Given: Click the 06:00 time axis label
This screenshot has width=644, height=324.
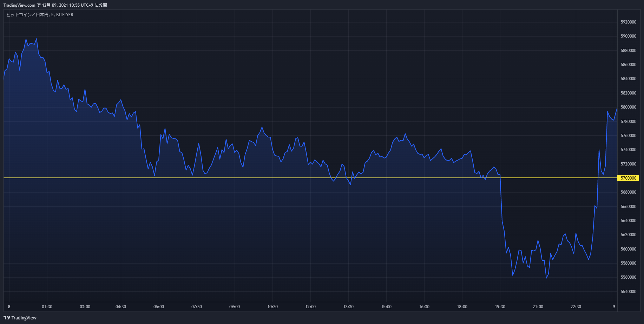Looking at the screenshot, I should [x=159, y=307].
